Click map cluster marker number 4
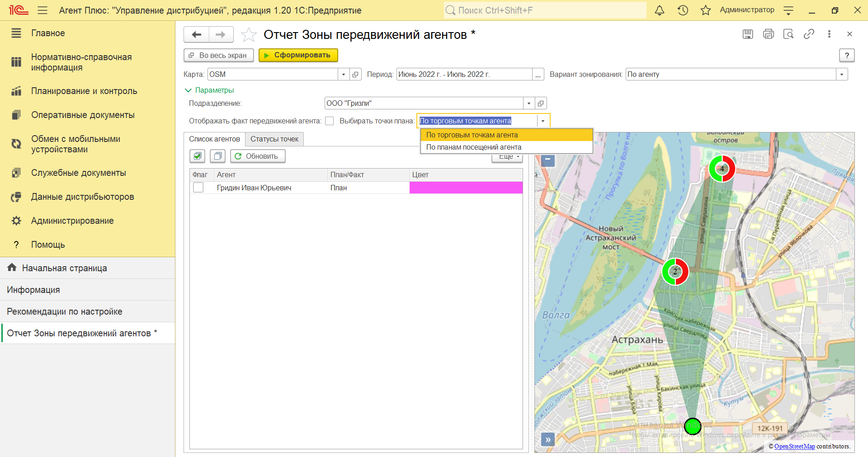 pos(722,169)
